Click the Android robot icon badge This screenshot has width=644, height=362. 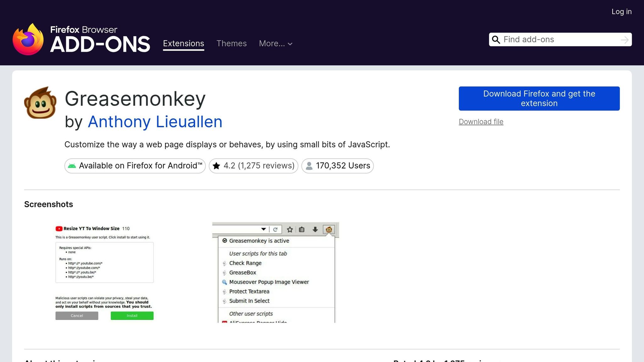[x=72, y=166]
